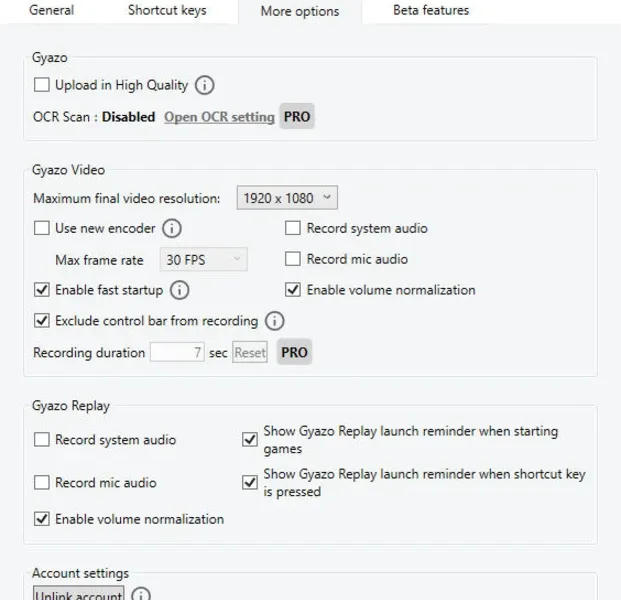Show info for Use new encoder
This screenshot has height=600, width=621.
[172, 229]
